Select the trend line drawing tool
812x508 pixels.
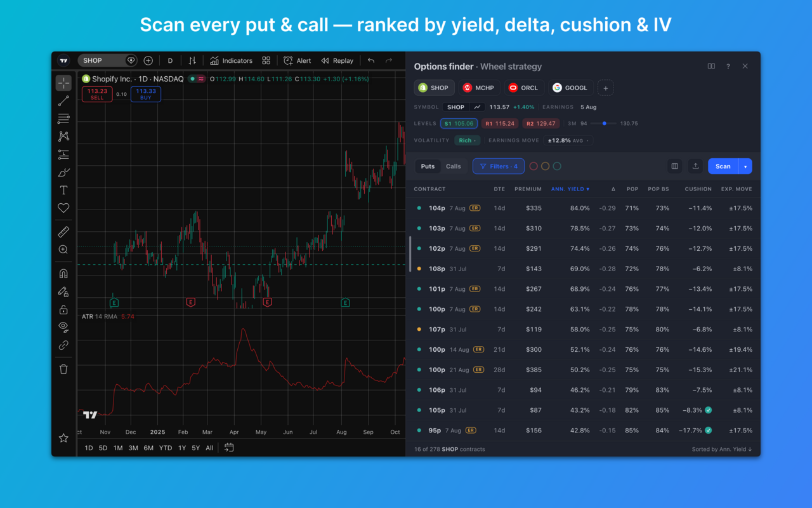63,101
